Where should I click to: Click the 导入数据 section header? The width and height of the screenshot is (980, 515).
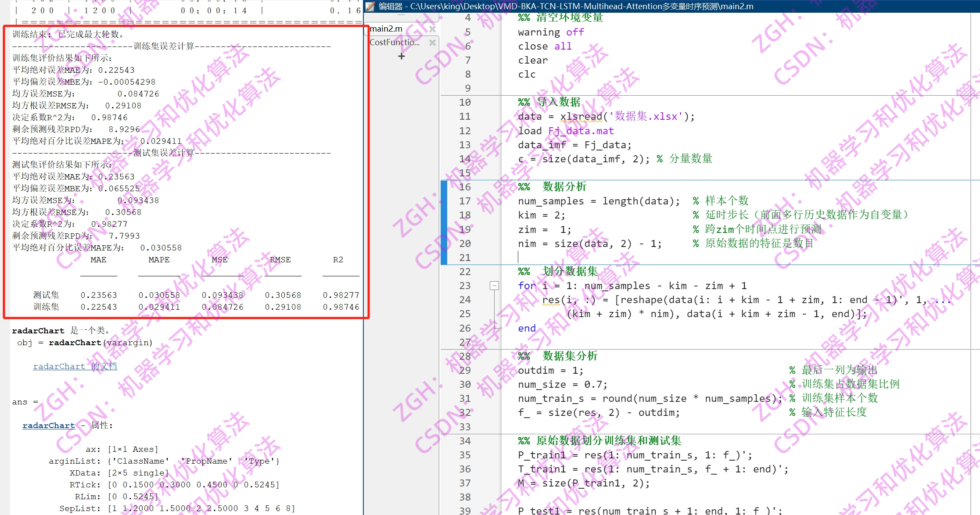tap(558, 102)
